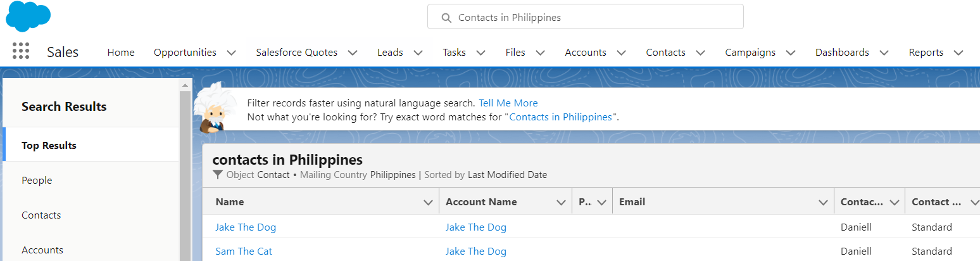
Task: Open the Leads tab
Action: 390,53
